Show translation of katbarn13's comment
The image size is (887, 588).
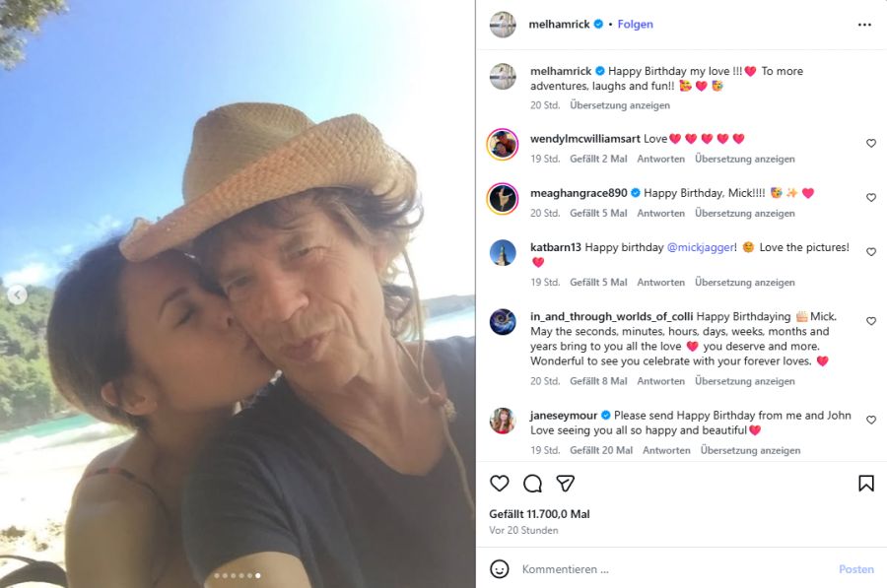(x=744, y=282)
